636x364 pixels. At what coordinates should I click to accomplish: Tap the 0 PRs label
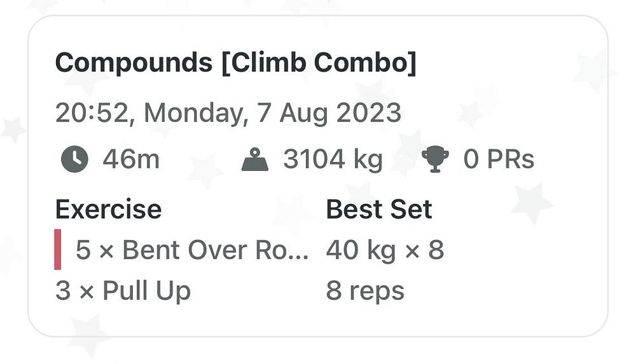point(499,159)
